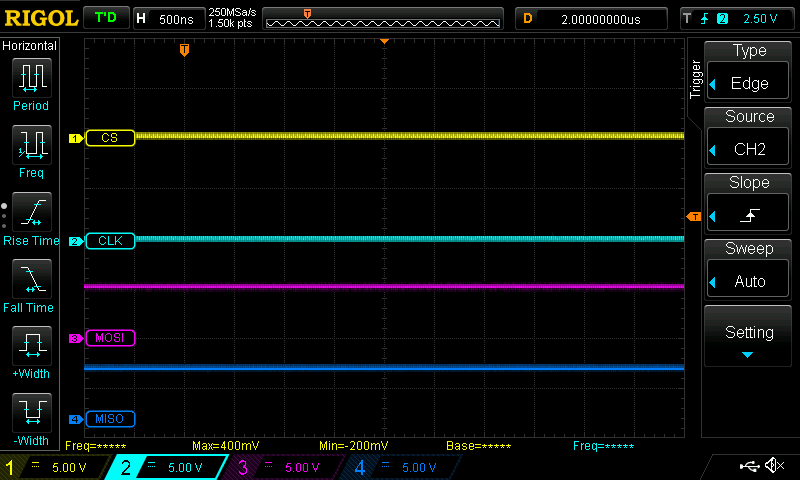The image size is (800, 480).
Task: Open the Sweep Auto menu
Action: [747, 269]
